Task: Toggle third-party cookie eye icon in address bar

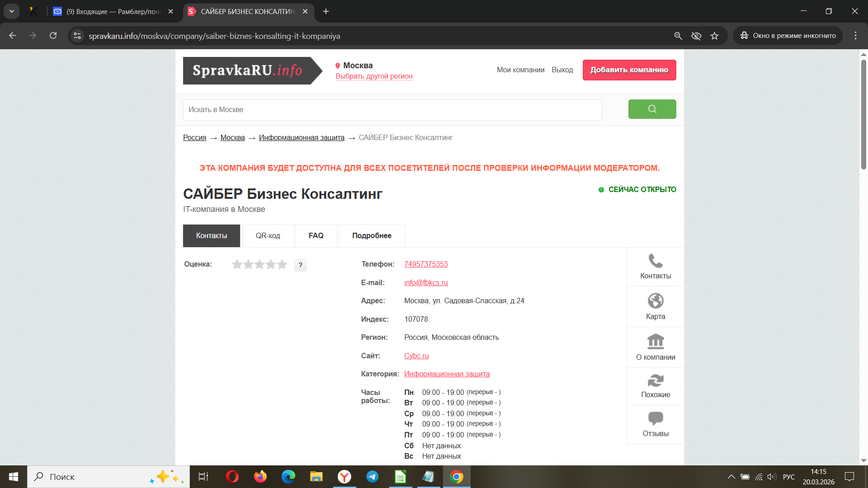Action: 696,36
